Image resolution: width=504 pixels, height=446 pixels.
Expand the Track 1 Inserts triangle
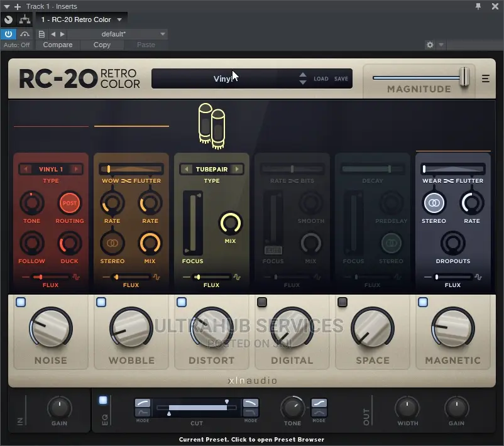[x=6, y=6]
